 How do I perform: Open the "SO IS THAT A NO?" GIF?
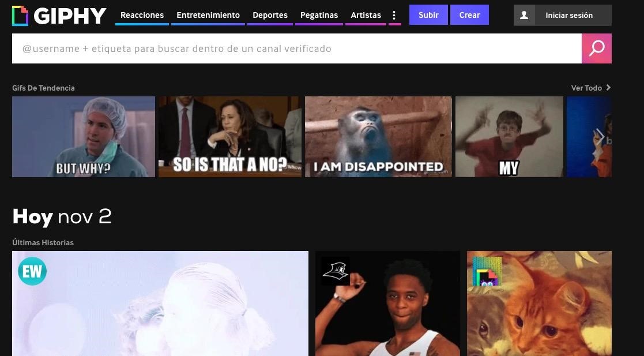pos(230,137)
